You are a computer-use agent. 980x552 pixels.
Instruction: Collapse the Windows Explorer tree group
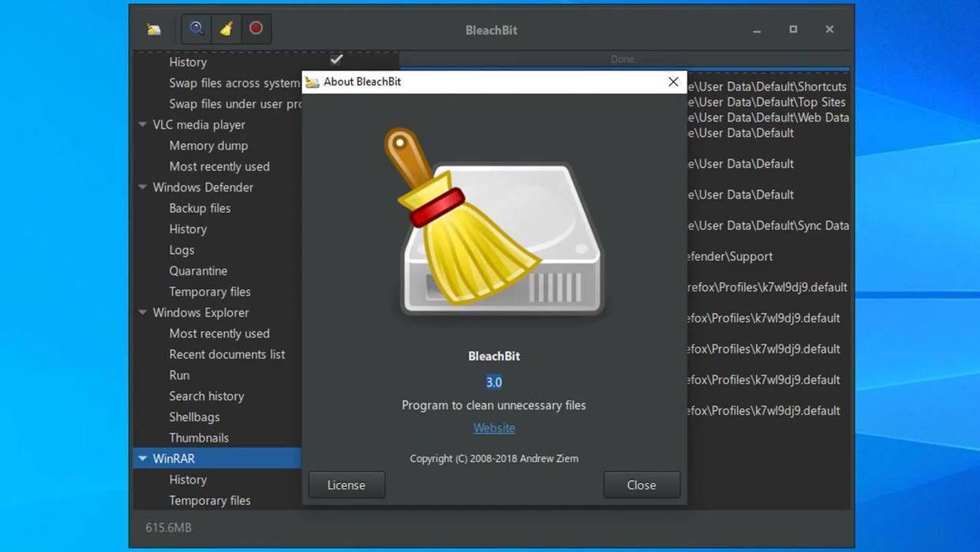[x=143, y=312]
